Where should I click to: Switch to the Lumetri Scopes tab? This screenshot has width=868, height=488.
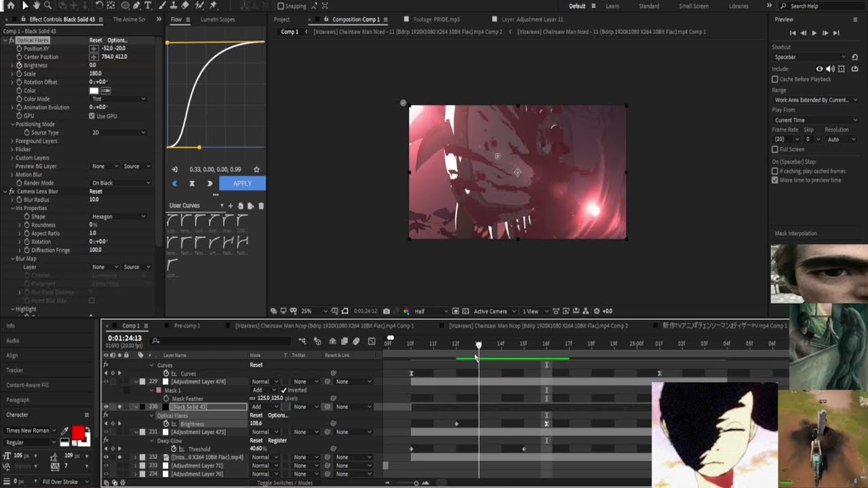[218, 20]
